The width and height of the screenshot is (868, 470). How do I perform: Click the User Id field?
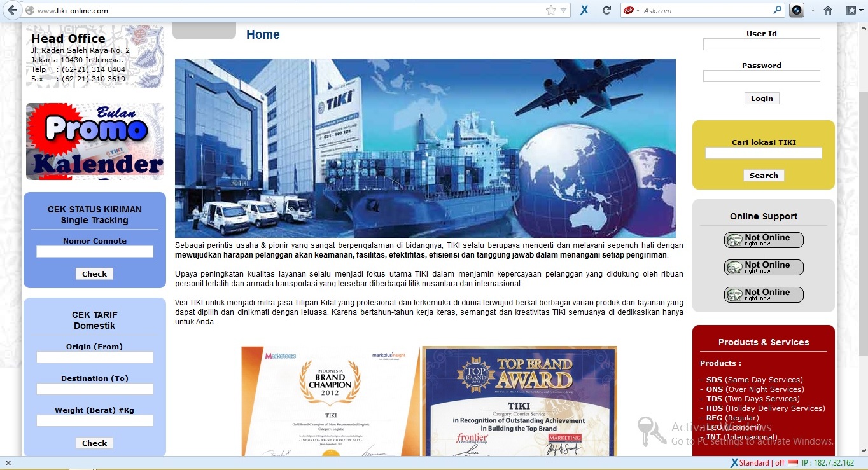click(762, 45)
